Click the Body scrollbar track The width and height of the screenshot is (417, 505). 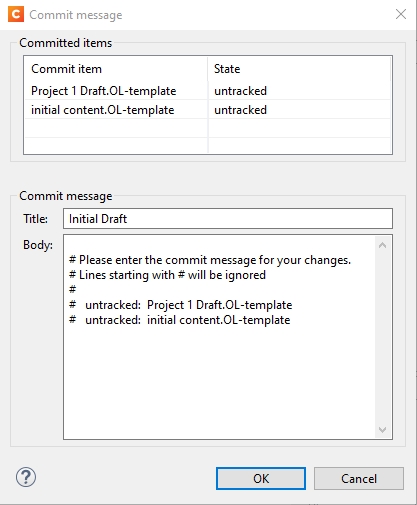click(382, 337)
